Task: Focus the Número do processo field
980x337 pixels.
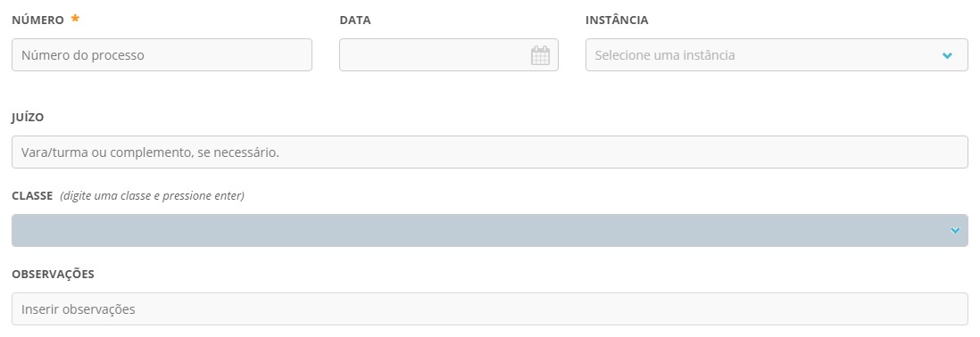Action: (162, 55)
